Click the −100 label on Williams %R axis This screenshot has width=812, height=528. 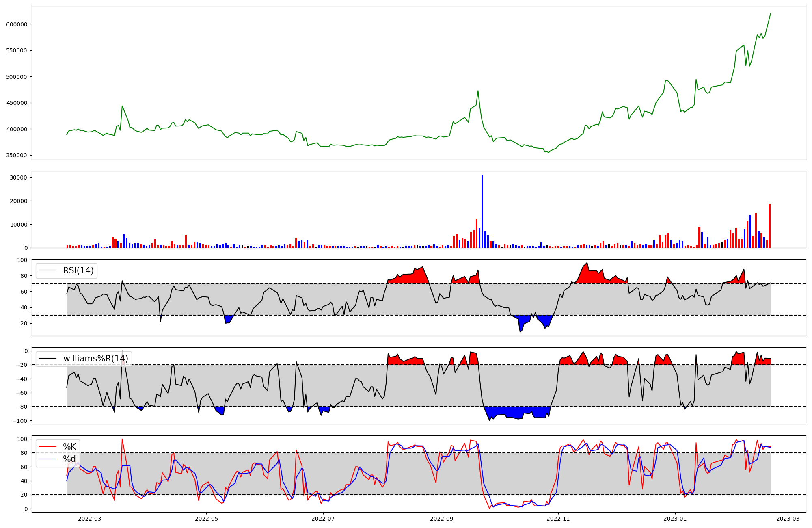coord(19,421)
